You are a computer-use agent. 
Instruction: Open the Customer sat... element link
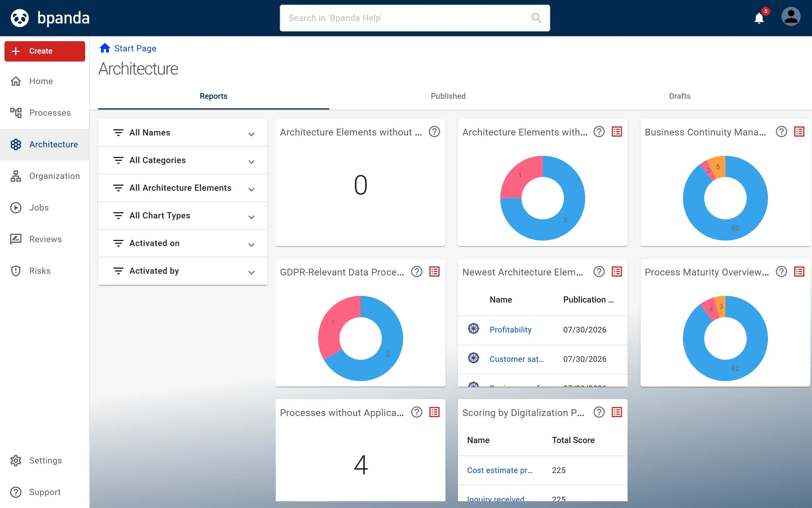point(517,359)
